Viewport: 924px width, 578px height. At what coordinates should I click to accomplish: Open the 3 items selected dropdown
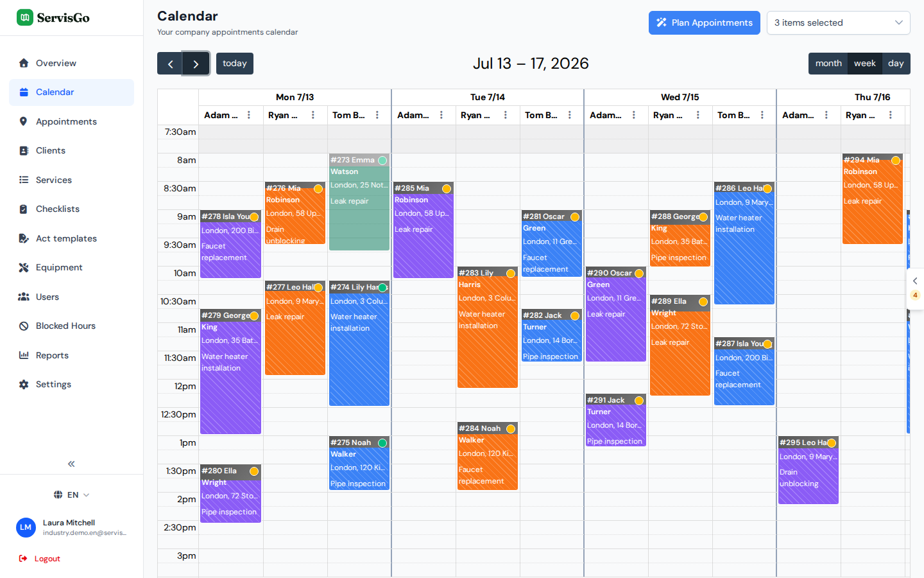838,22
